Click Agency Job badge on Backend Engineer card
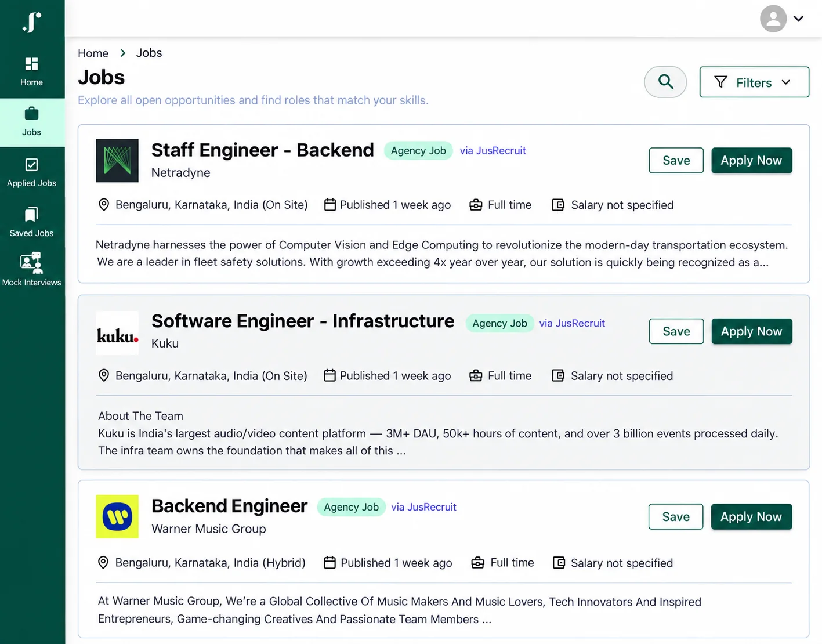The image size is (822, 644). click(352, 507)
